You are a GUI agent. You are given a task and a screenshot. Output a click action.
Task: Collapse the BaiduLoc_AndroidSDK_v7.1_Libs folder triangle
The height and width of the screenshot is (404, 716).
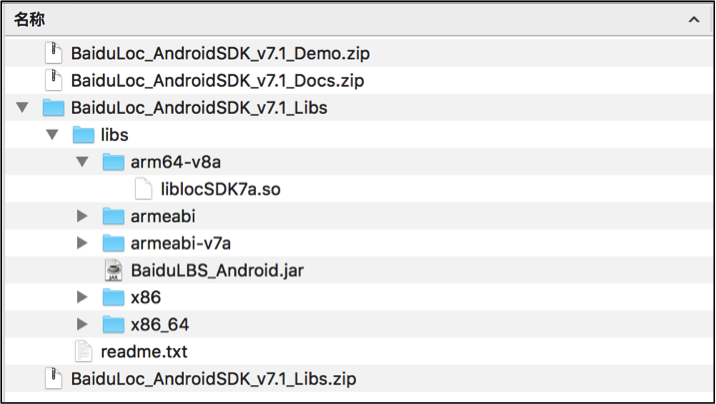[22, 108]
